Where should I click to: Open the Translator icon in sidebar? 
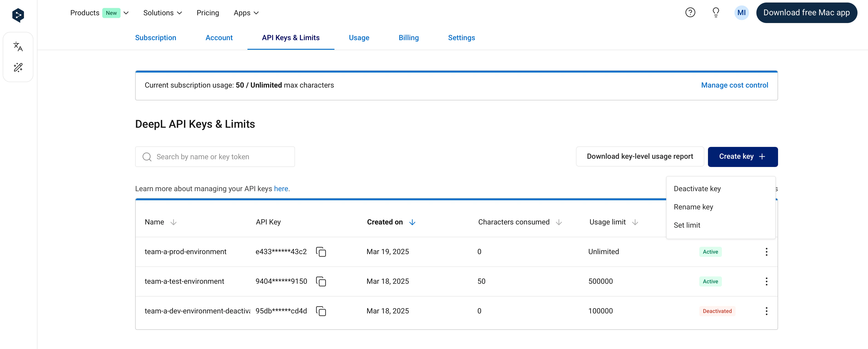tap(18, 47)
